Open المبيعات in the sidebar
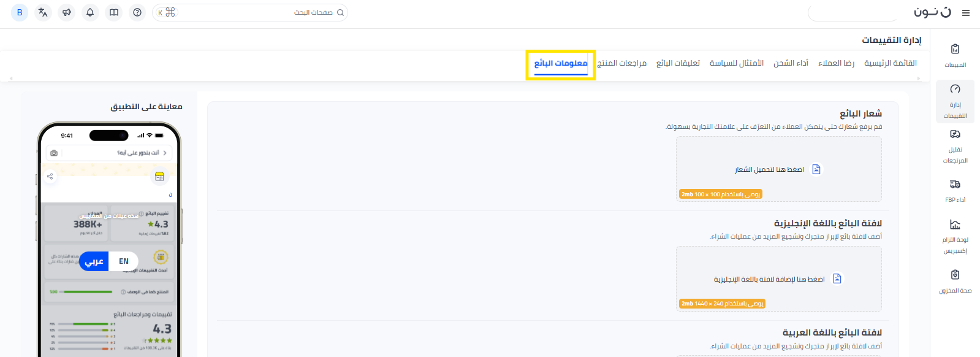The width and height of the screenshot is (980, 357). point(955,55)
